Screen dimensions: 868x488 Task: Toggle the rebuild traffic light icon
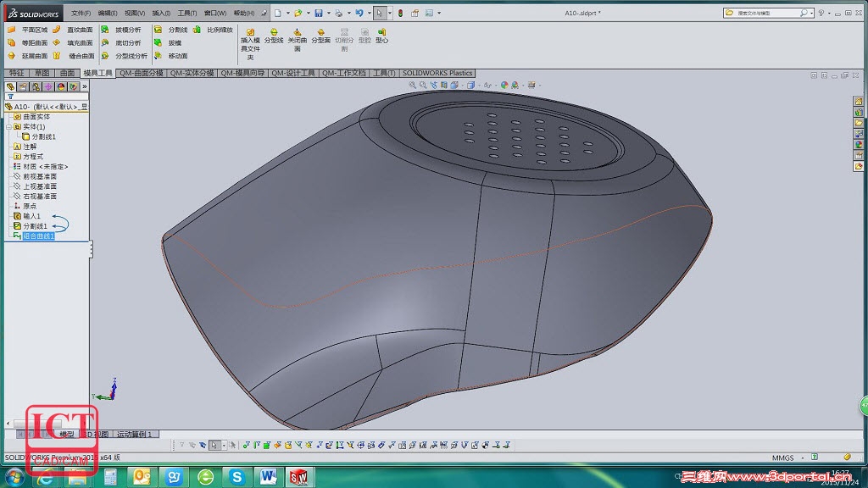pyautogui.click(x=401, y=14)
